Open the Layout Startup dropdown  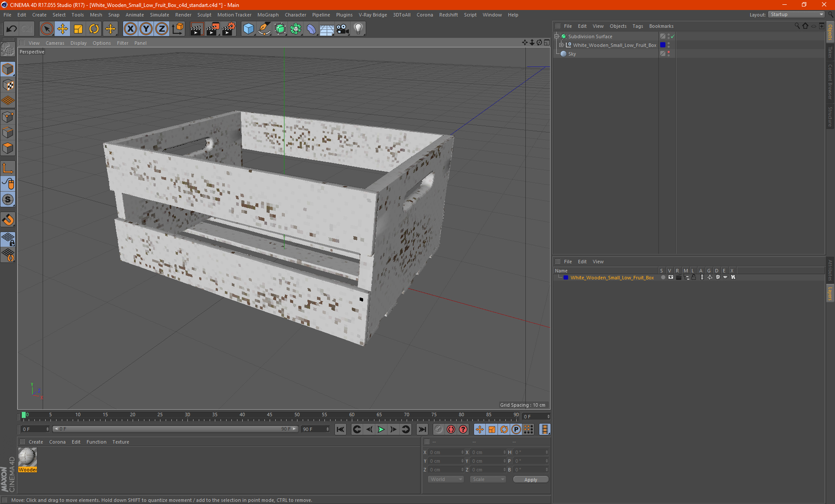click(x=797, y=14)
